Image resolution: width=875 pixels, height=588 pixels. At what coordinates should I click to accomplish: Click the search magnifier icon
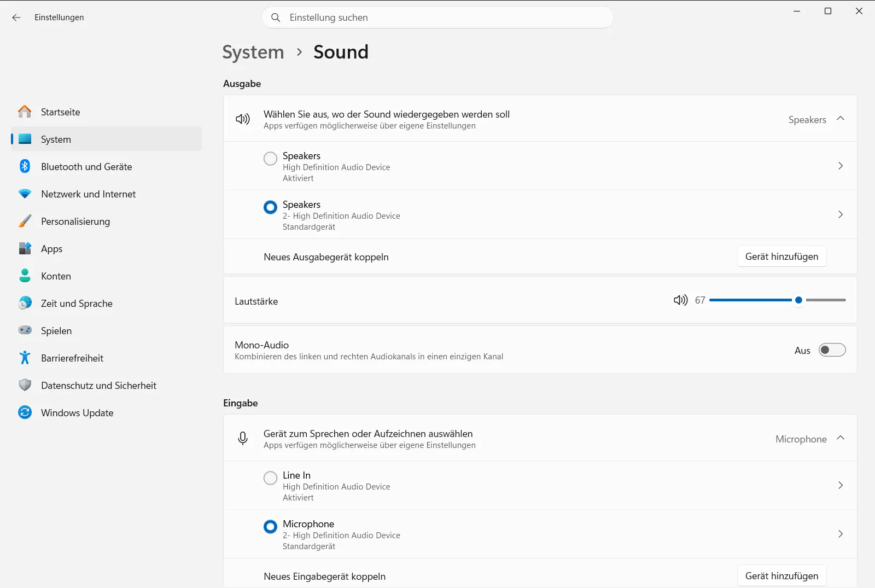point(276,18)
